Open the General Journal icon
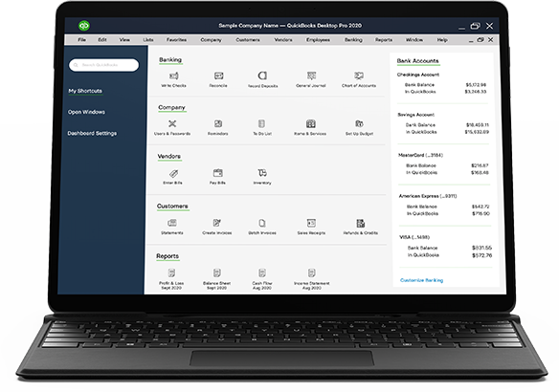Screen dimensions: 559x392 [311, 76]
